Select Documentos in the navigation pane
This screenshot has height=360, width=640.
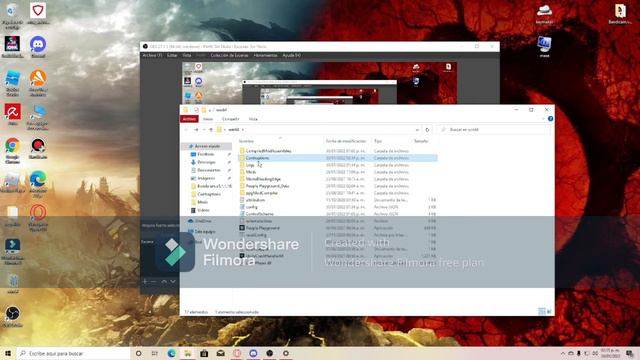pos(209,170)
